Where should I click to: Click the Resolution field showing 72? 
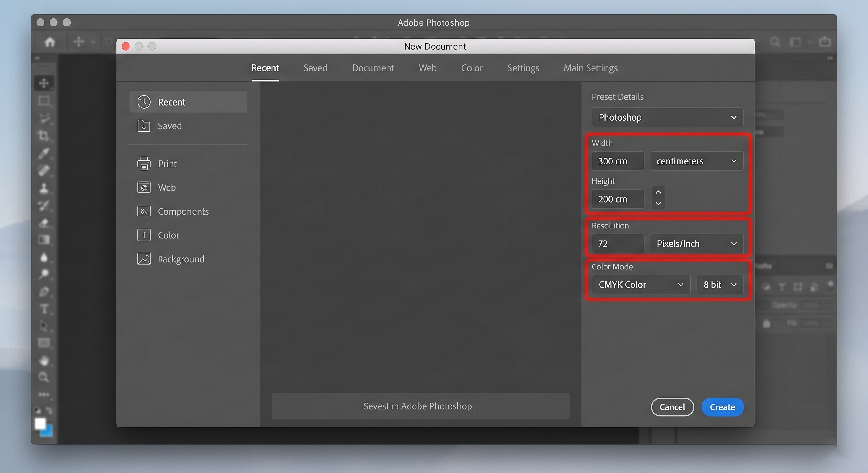pyautogui.click(x=618, y=243)
